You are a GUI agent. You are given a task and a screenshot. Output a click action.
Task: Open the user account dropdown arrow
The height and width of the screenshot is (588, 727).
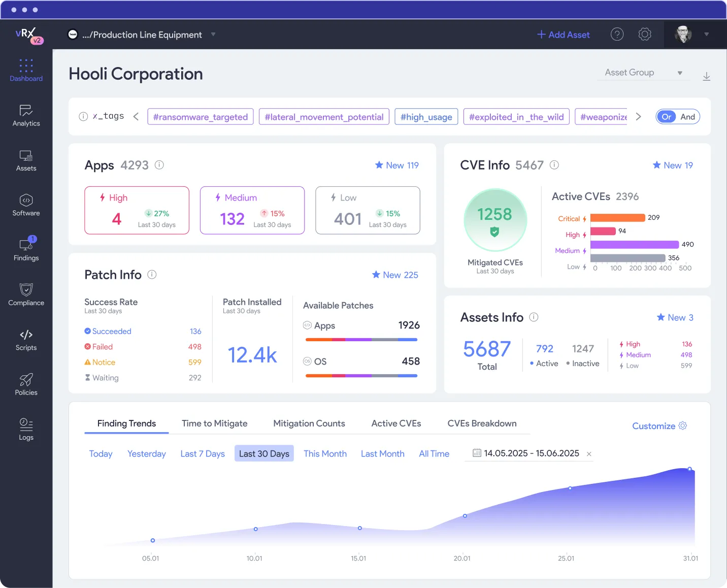[x=706, y=35]
